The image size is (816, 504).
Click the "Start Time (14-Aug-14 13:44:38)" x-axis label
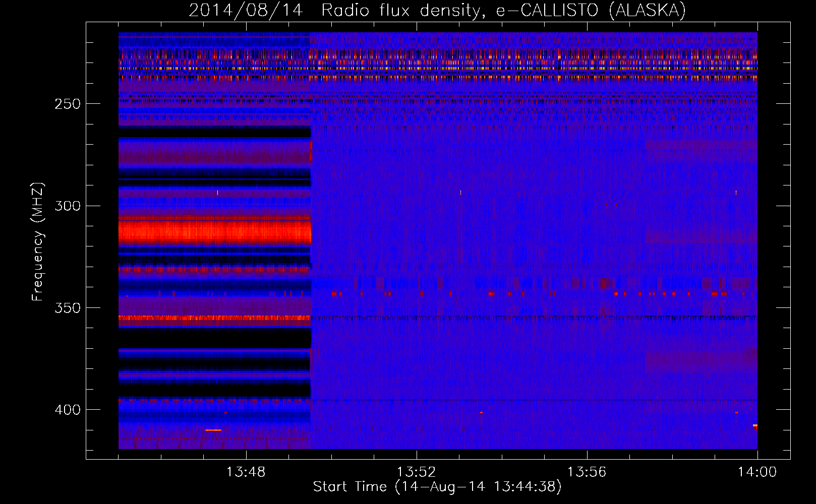pyautogui.click(x=437, y=487)
